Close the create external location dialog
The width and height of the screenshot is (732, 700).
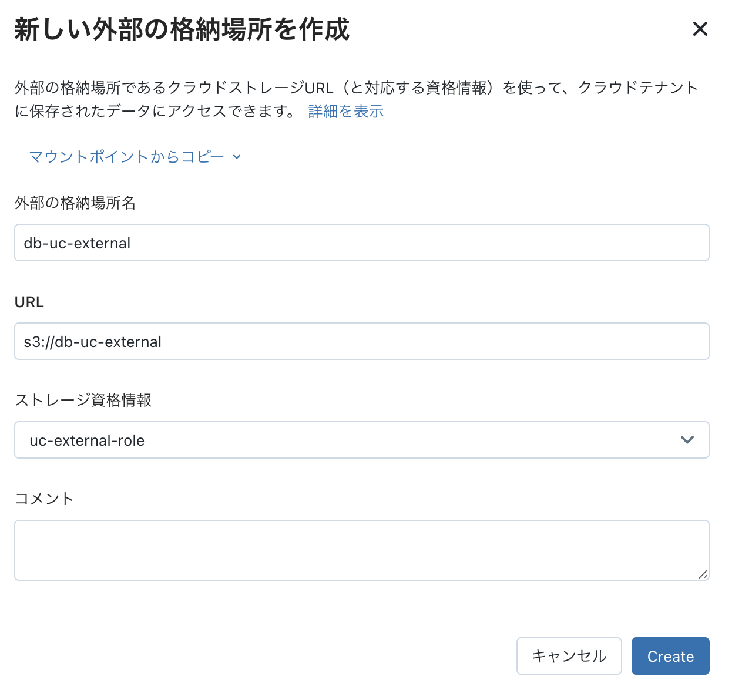[700, 29]
